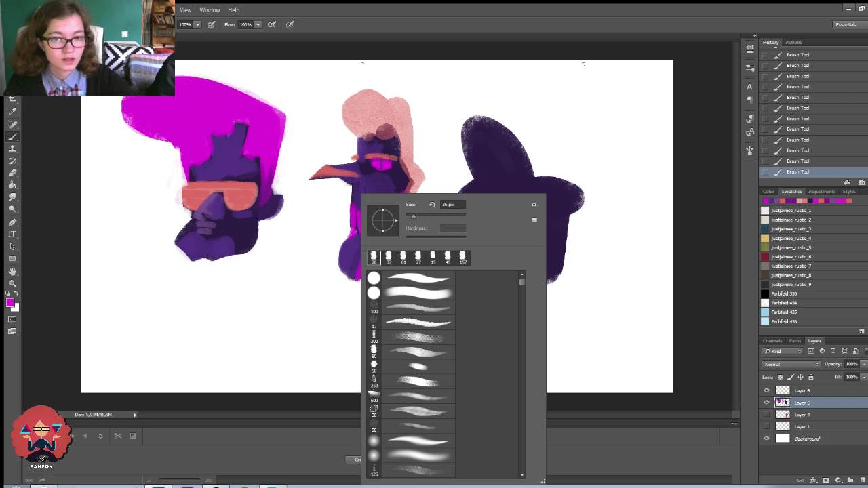Open the layer Opacity slider dropdown
Image resolution: width=868 pixels, height=488 pixels.
click(863, 364)
